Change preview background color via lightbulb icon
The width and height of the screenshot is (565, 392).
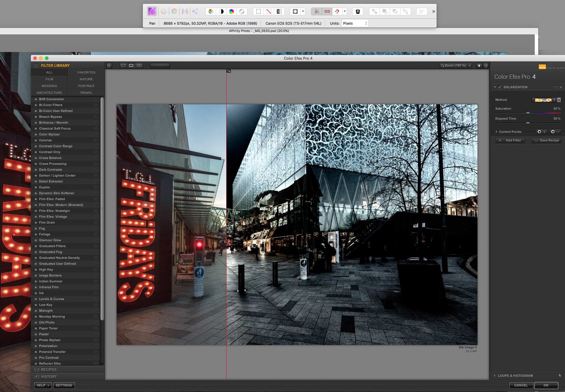(479, 66)
